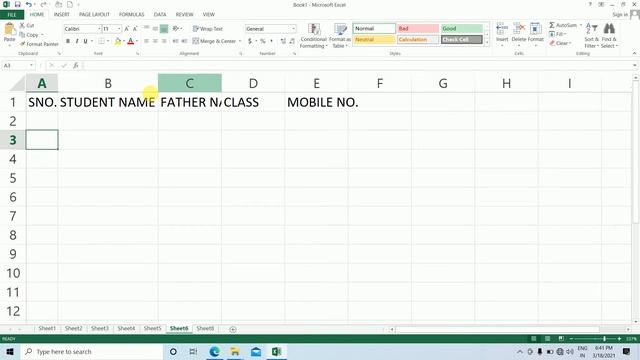This screenshot has width=640, height=360.
Task: Toggle Bold formatting
Action: point(68,41)
